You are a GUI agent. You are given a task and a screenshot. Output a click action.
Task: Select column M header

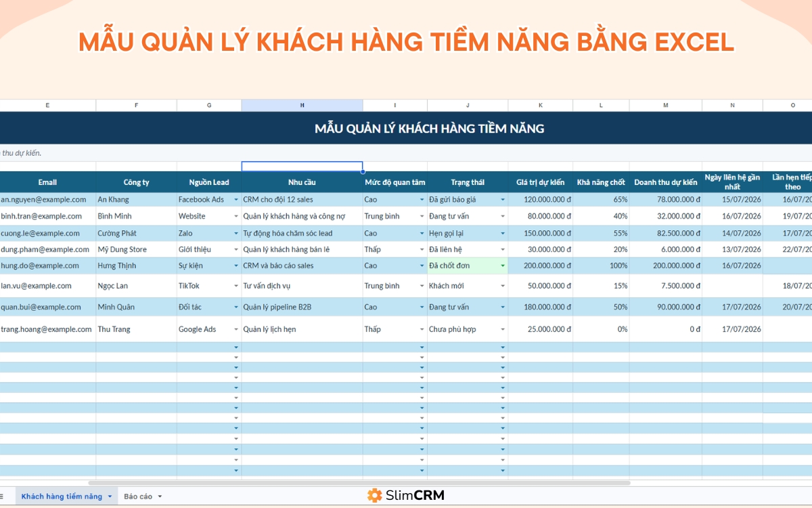pos(666,106)
